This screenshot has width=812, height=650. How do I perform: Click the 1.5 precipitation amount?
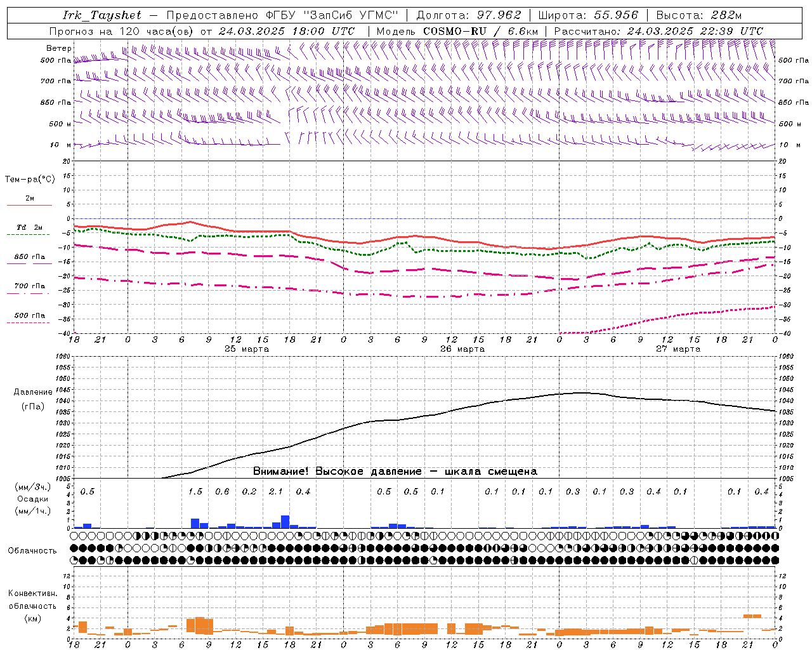(195, 492)
